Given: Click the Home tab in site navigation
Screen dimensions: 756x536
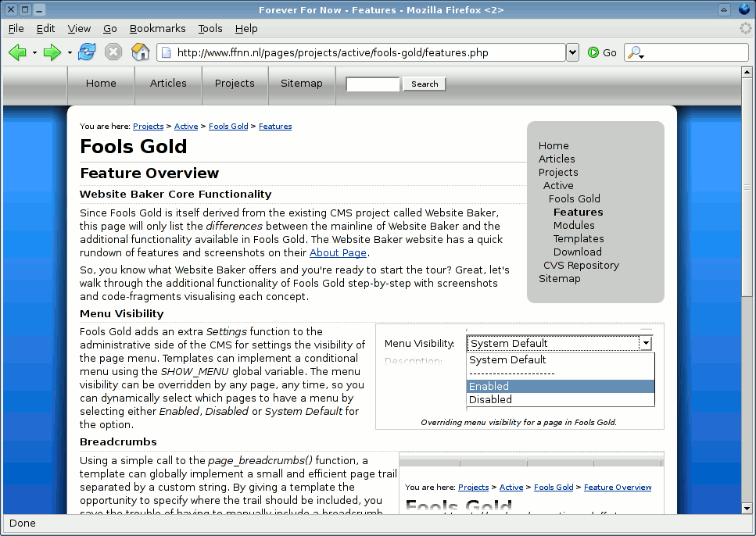Looking at the screenshot, I should 102,84.
